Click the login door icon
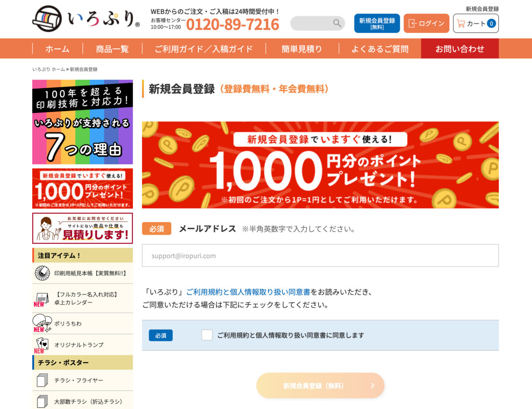This screenshot has width=532, height=409. (x=412, y=23)
